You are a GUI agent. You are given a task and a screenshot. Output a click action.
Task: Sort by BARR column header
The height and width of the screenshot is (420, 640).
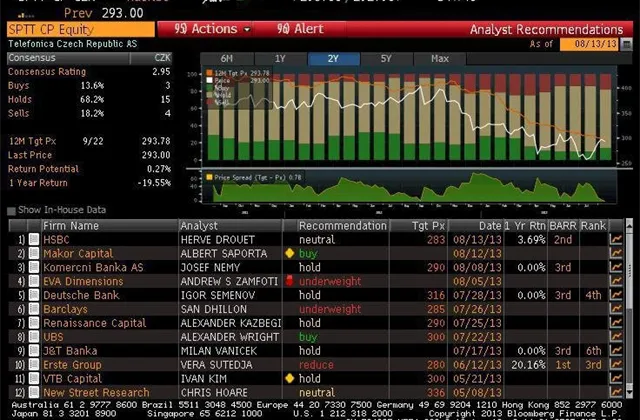563,226
